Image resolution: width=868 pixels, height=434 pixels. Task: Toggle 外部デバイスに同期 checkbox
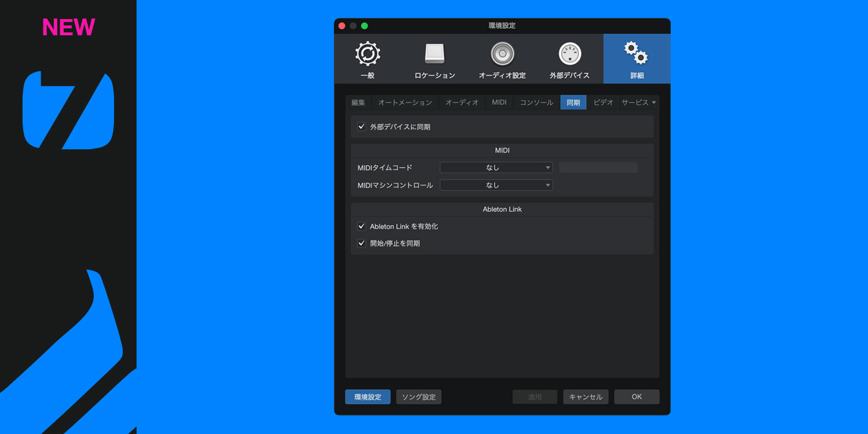[x=362, y=127]
